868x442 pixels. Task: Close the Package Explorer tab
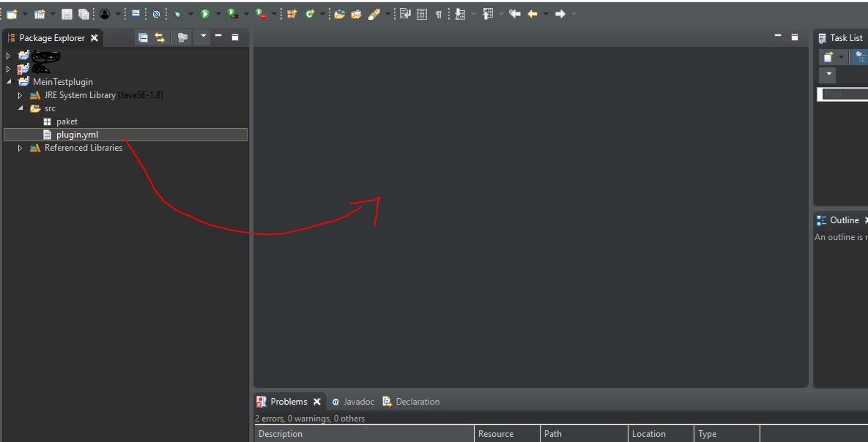click(x=94, y=37)
